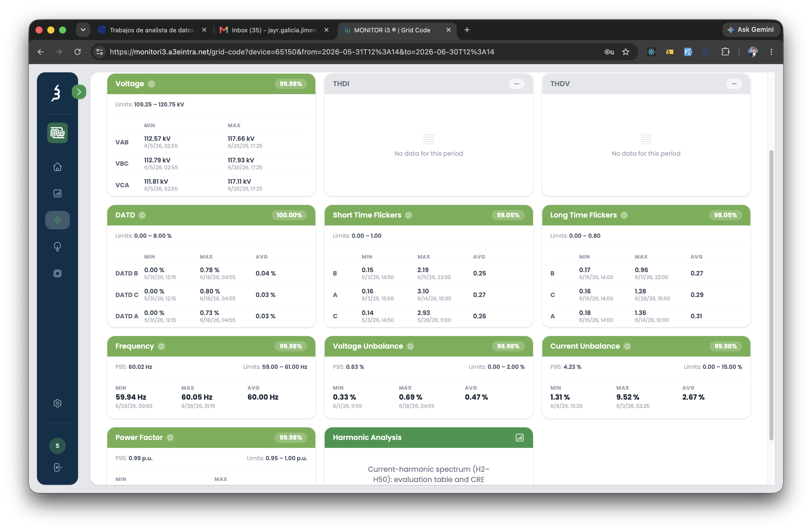
Task: Click the user avatar labeled S
Action: pos(57,445)
